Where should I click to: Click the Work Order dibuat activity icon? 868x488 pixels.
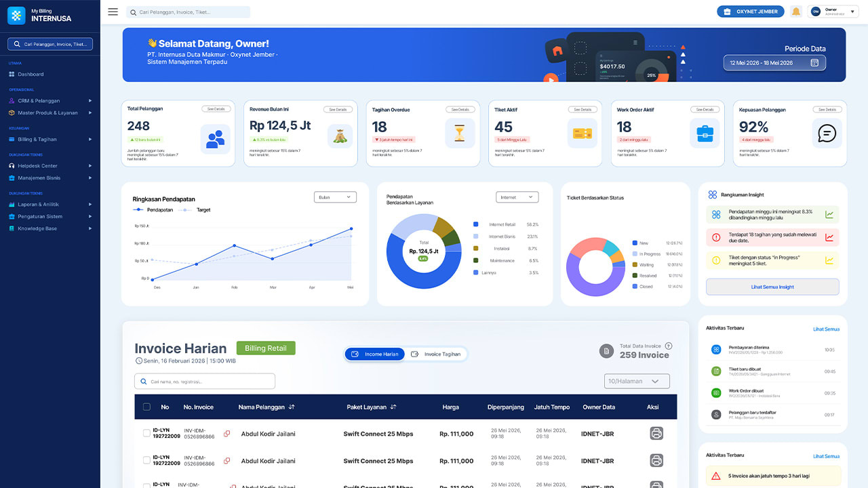716,393
